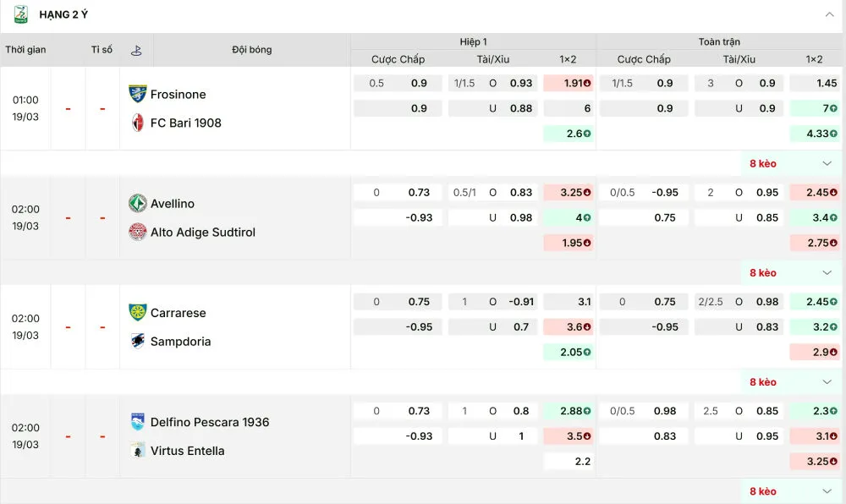Click the FC Bari 1908 team crest

[x=137, y=123]
